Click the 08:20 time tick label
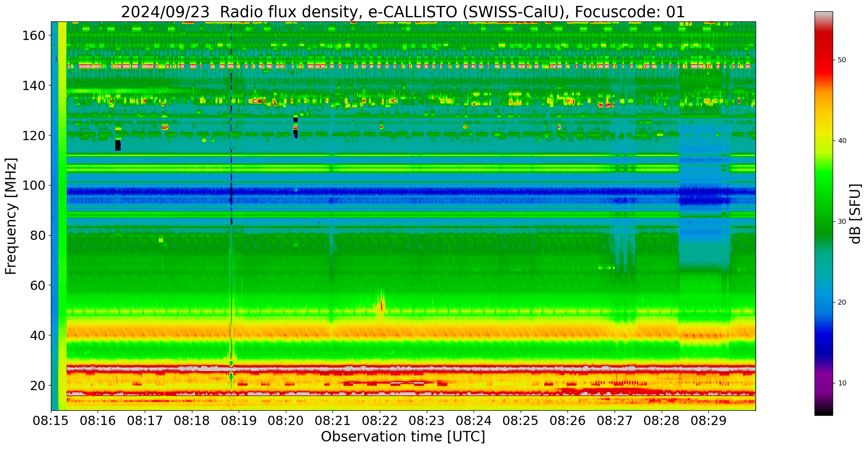Image resolution: width=868 pixels, height=449 pixels. tap(286, 420)
